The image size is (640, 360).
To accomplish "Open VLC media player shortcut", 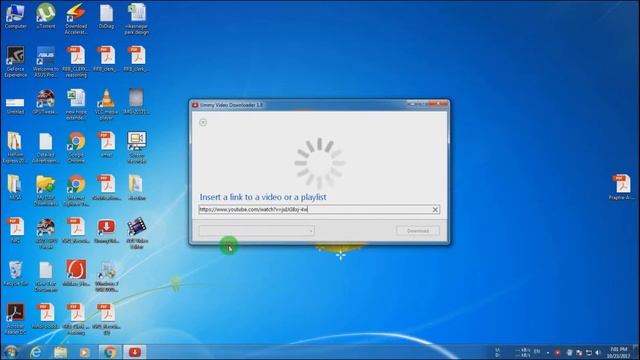I will tap(106, 105).
